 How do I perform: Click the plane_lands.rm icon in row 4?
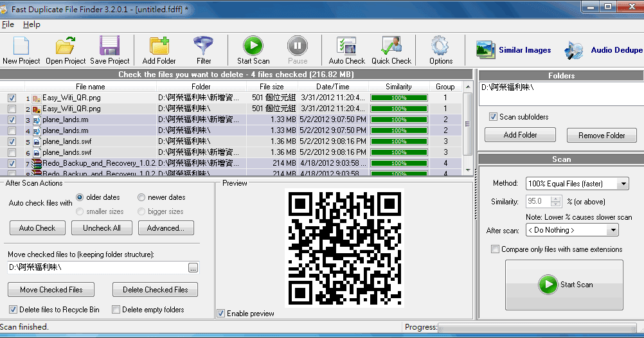(37, 131)
